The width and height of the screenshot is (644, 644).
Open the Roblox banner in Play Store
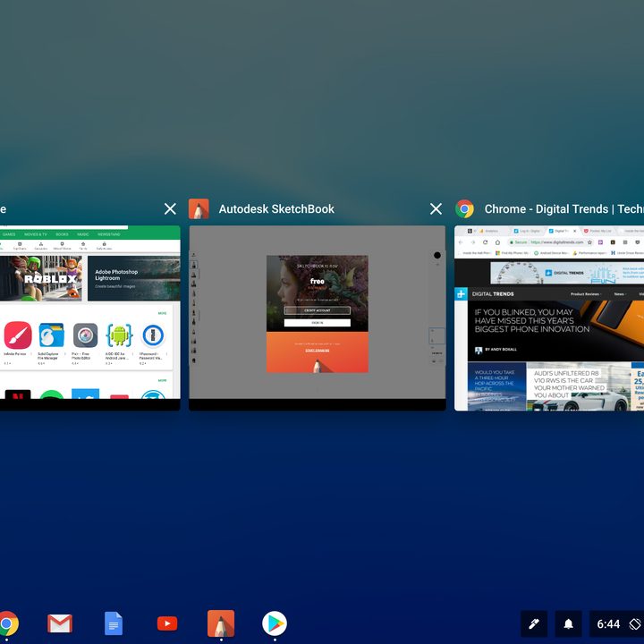pyautogui.click(x=40, y=278)
